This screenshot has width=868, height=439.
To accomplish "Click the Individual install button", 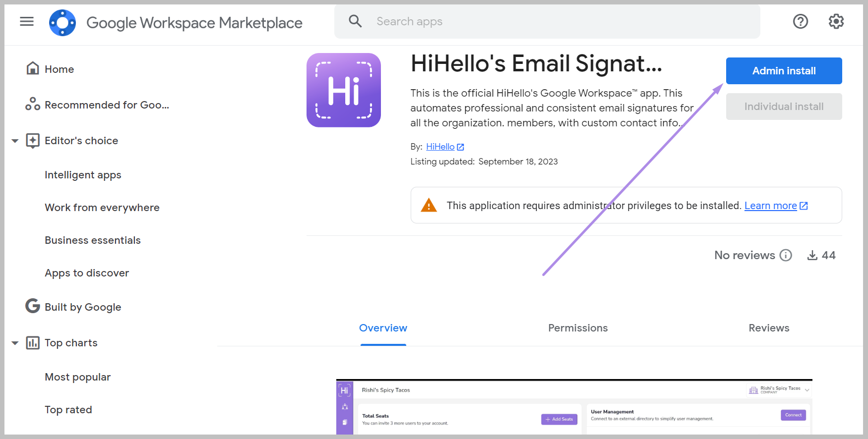I will tap(784, 107).
